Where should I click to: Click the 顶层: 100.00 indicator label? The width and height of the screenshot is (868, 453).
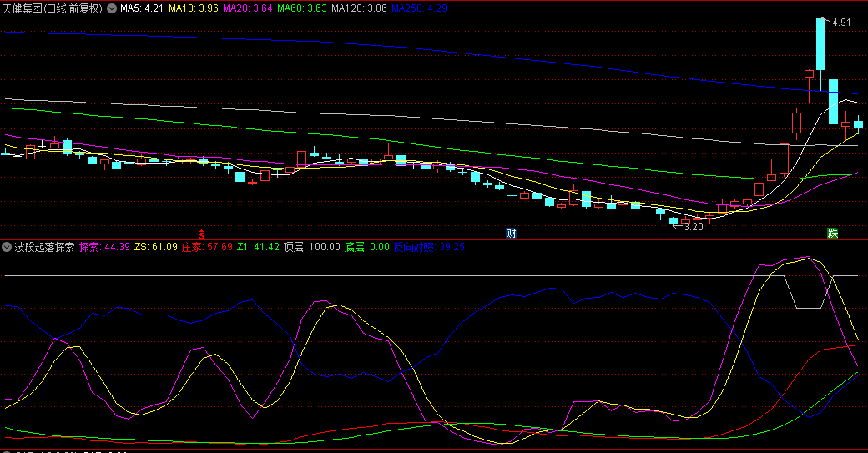pyautogui.click(x=311, y=247)
